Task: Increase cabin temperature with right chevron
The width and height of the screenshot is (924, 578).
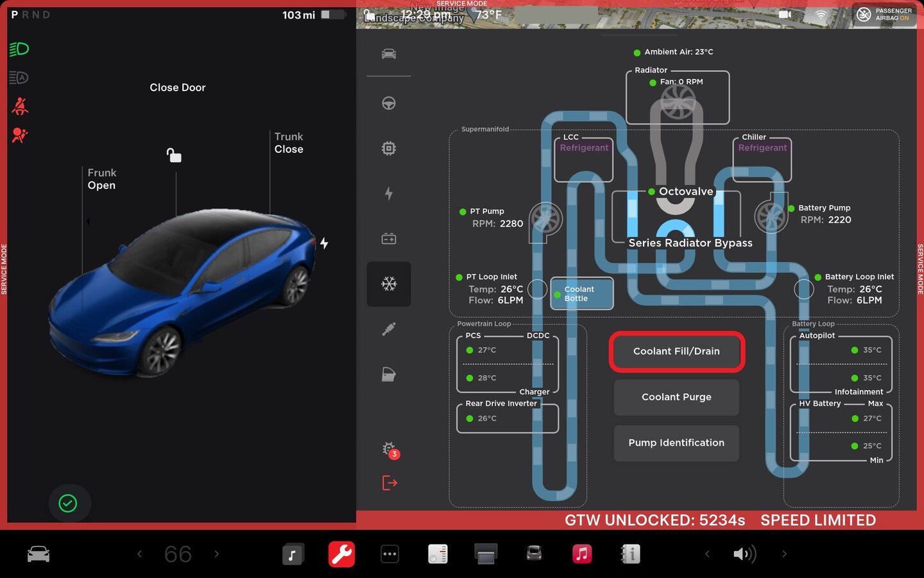Action: pyautogui.click(x=217, y=554)
